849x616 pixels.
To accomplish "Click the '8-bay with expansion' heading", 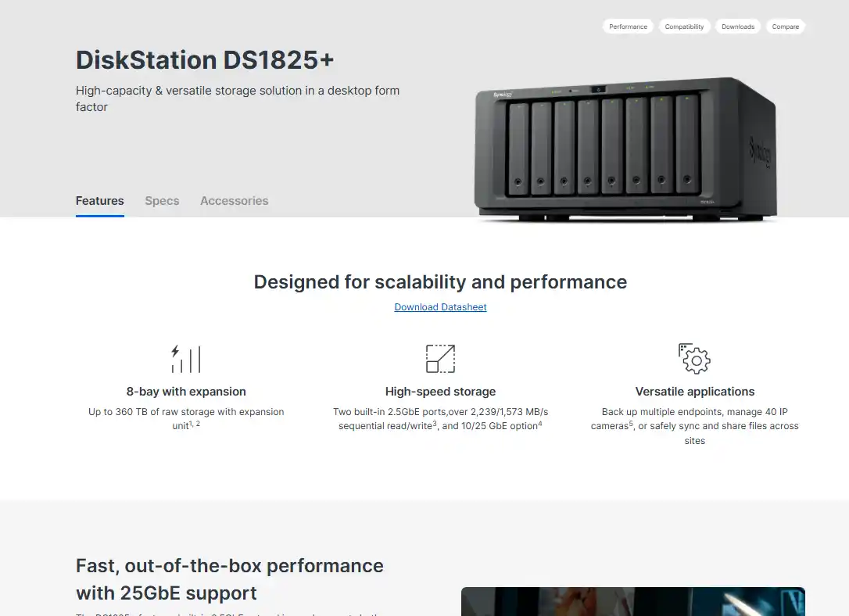I will (x=186, y=392).
